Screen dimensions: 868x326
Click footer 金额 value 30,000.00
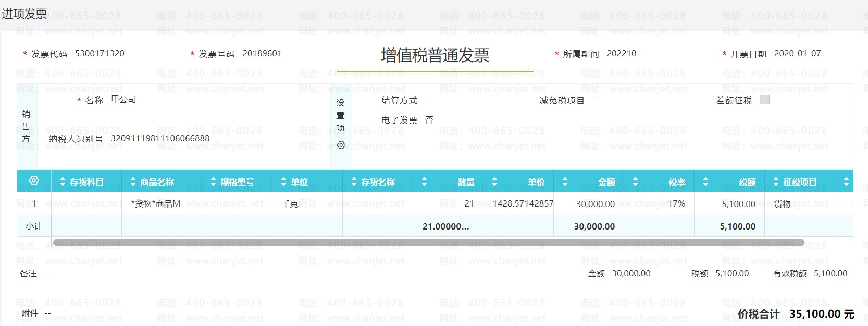pos(631,273)
